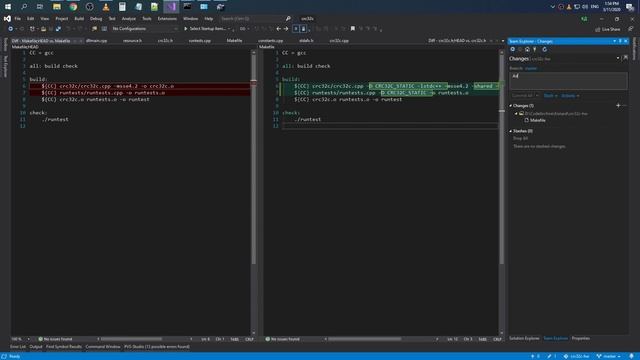The image size is (640, 360).
Task: Click the Select Startup Item button
Action: coord(207,29)
